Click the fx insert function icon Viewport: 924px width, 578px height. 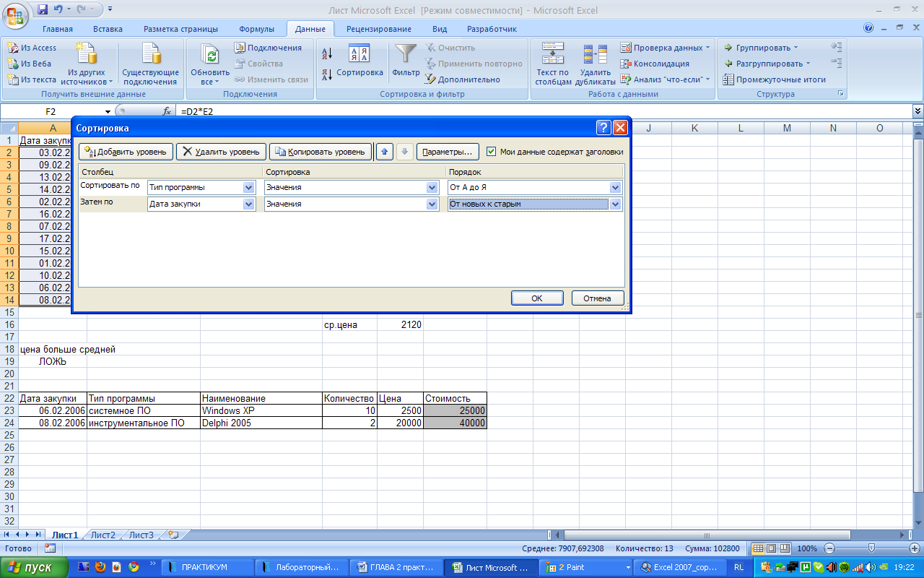click(167, 111)
